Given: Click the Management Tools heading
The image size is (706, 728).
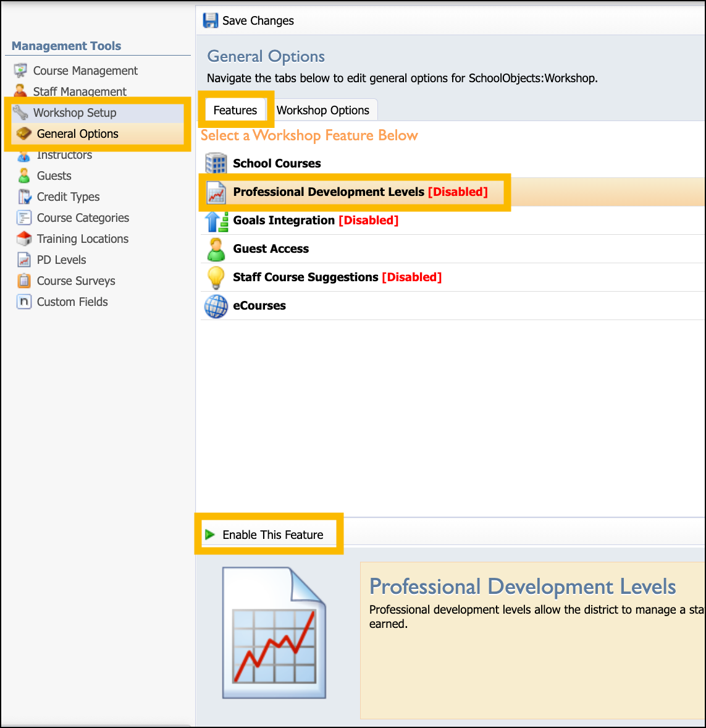Looking at the screenshot, I should (66, 46).
